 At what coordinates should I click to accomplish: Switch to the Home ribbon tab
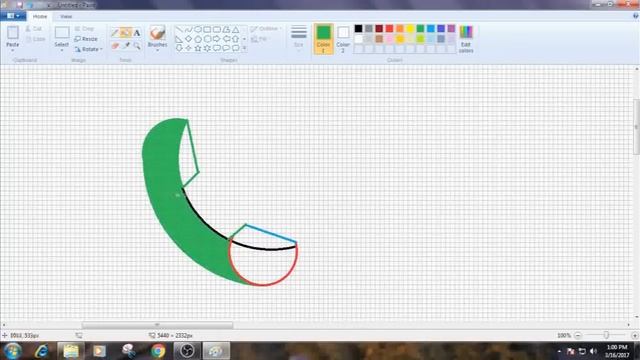point(40,16)
